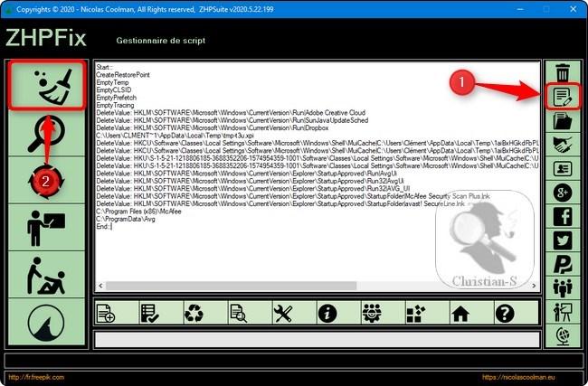Click the new document with plus icon

106,314
